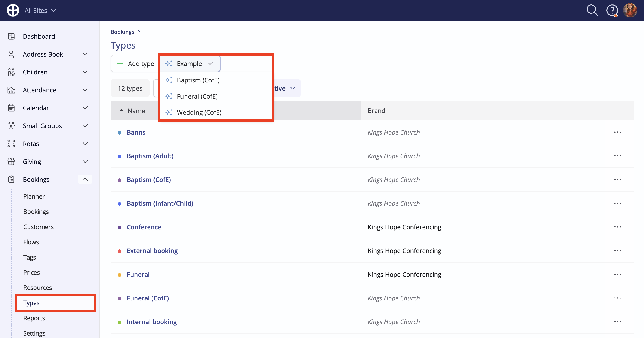This screenshot has width=644, height=338.
Task: Select the Wedding (CofE) example
Action: point(199,113)
